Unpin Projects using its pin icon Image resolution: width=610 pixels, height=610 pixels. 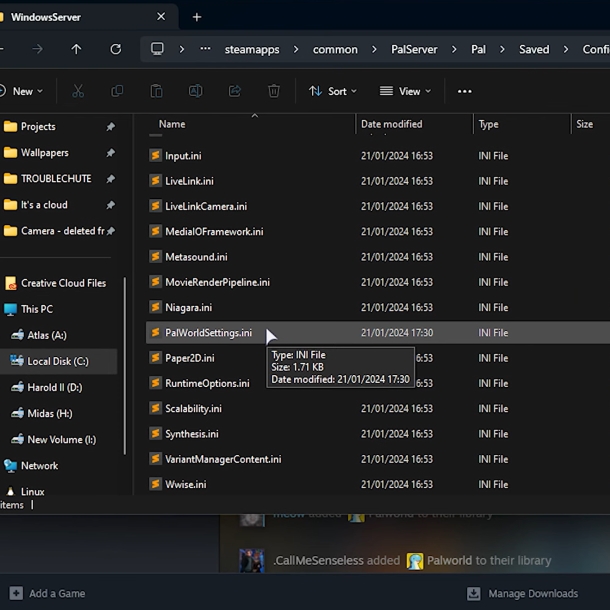click(110, 126)
